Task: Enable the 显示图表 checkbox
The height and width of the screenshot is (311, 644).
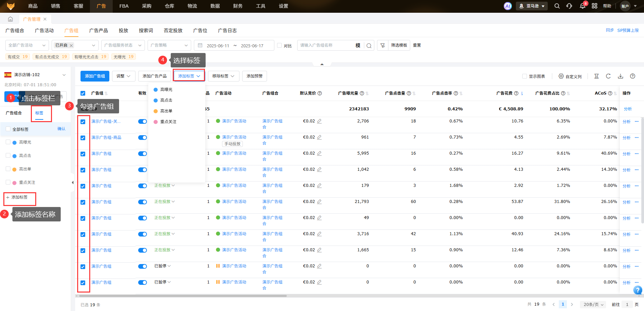Action: [x=525, y=76]
